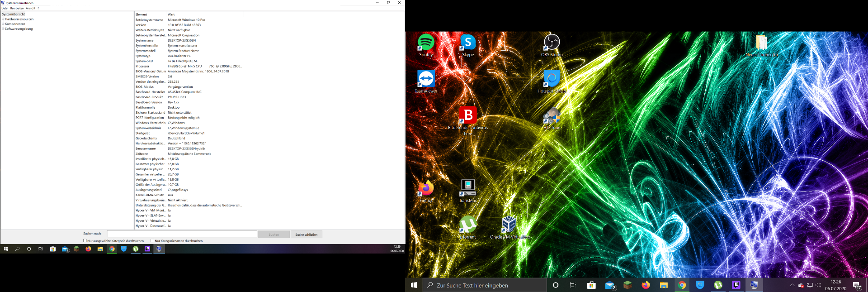Select Oracle VM VirtualBox desktop icon
Viewport: 868px width, 292px height.
pos(510,227)
